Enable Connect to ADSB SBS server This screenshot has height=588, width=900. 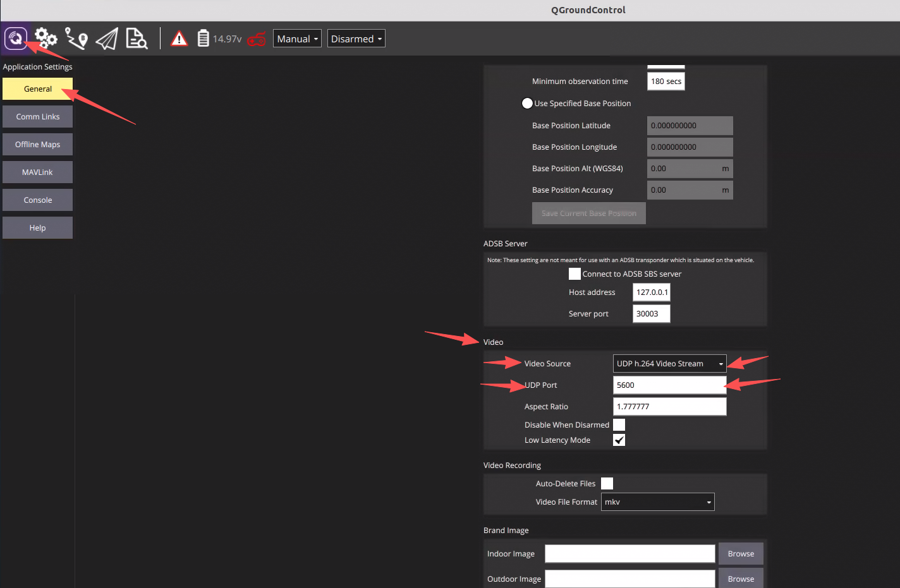575,273
